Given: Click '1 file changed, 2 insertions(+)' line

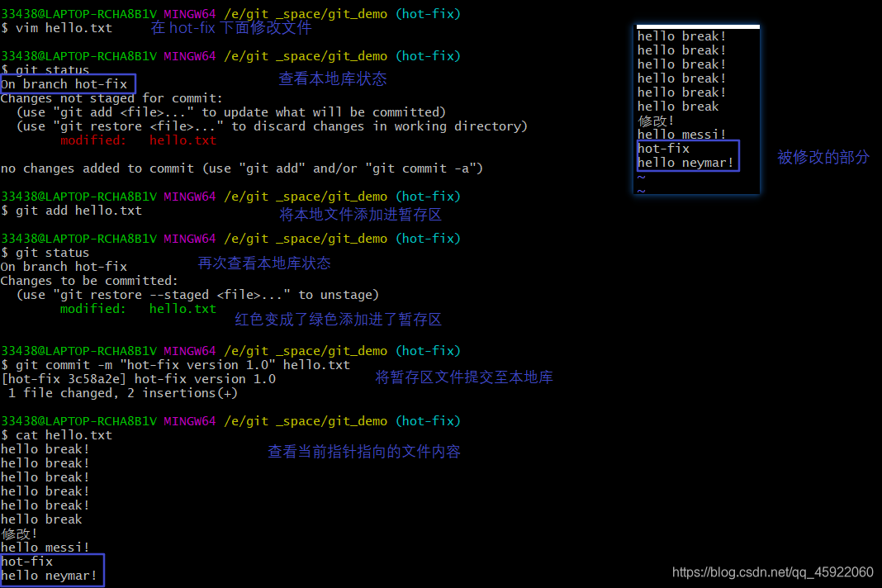Looking at the screenshot, I should (x=122, y=393).
